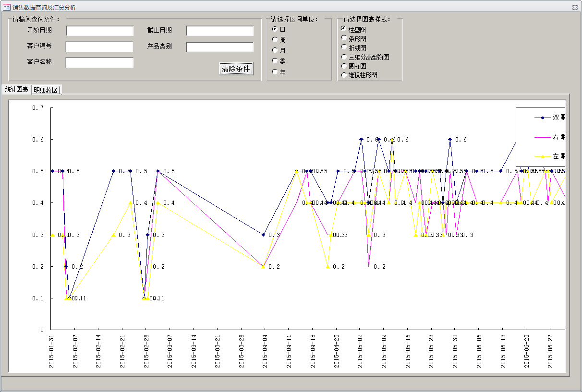The height and width of the screenshot is (392, 582).
Task: Switch to the 明细数据 tab
Action: pyautogui.click(x=46, y=90)
